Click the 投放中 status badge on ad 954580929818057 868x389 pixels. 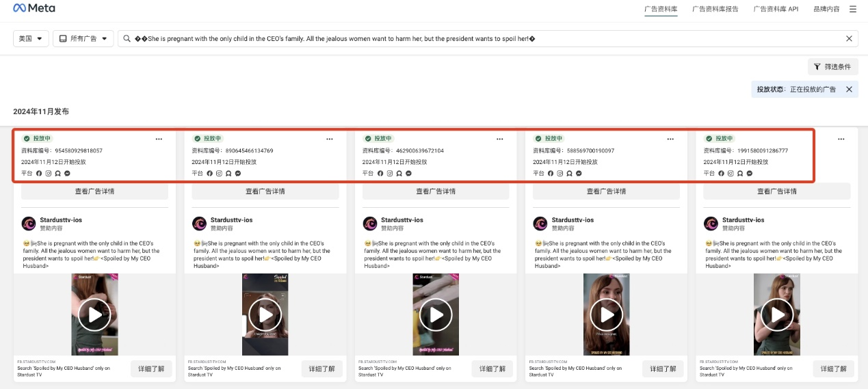(37, 139)
